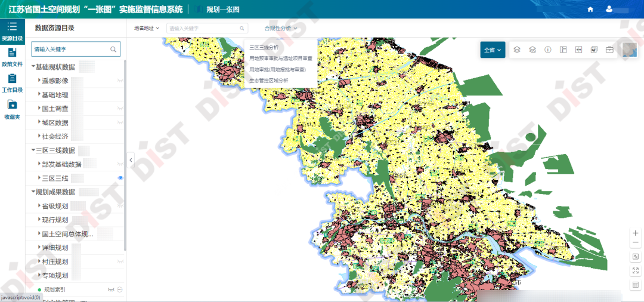Click the catalog panel vertical scrollbar
Viewport: 644px width, 302px height.
(125, 156)
